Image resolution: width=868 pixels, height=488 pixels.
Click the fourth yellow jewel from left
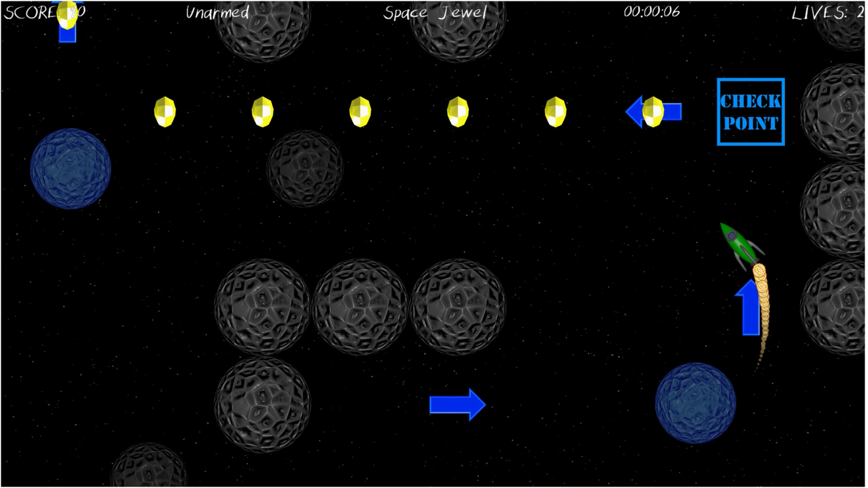[458, 112]
